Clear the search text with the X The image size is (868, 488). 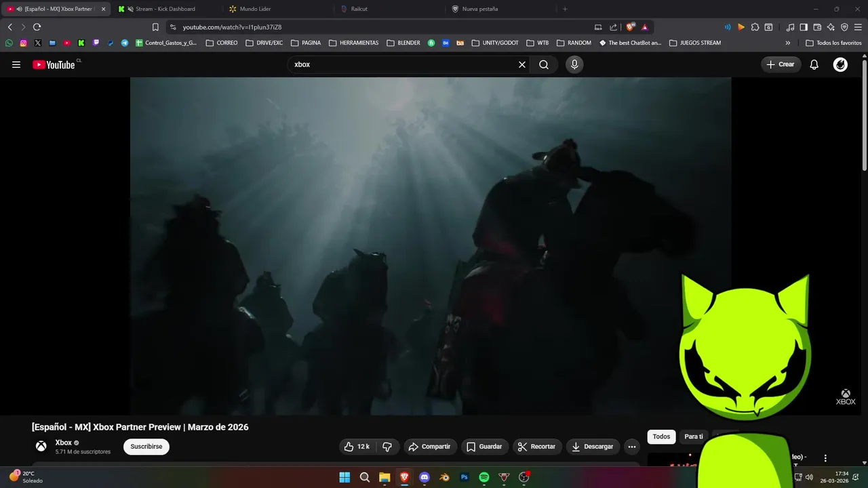[522, 64]
